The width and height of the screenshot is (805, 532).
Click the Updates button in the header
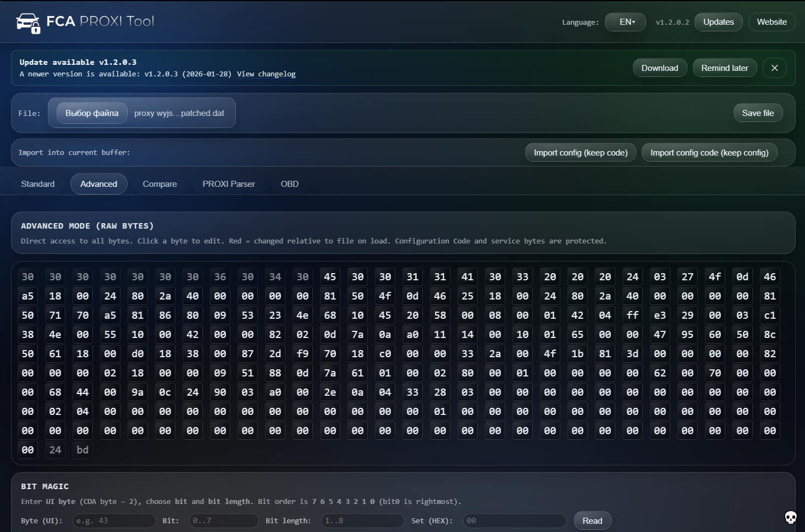pos(718,22)
